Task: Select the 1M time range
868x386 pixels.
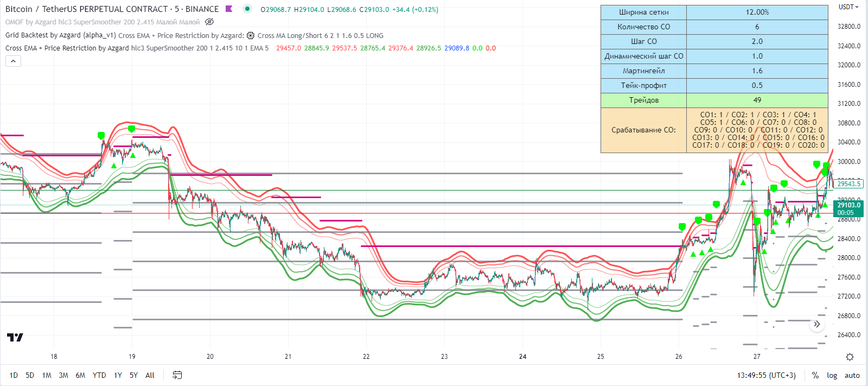Action: pos(47,375)
